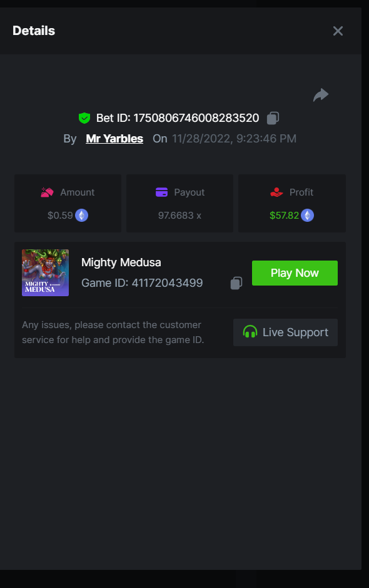Click the Game ID 41172043499 text

point(142,282)
